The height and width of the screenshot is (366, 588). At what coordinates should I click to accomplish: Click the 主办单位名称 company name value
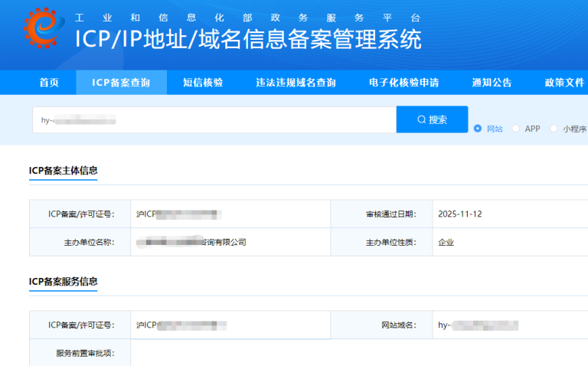pos(191,242)
